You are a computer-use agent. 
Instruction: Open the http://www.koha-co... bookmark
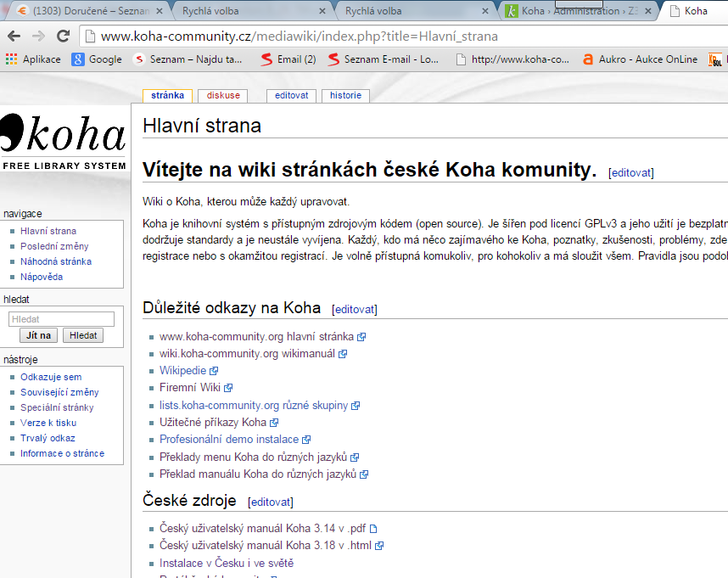pyautogui.click(x=512, y=59)
